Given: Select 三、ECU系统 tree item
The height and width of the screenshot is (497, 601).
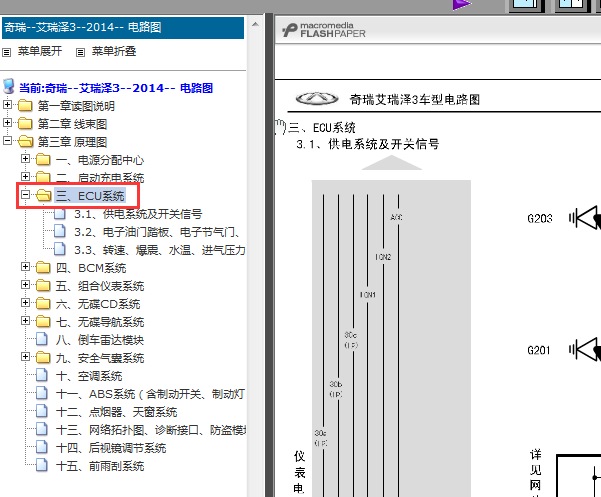Looking at the screenshot, I should [x=90, y=196].
